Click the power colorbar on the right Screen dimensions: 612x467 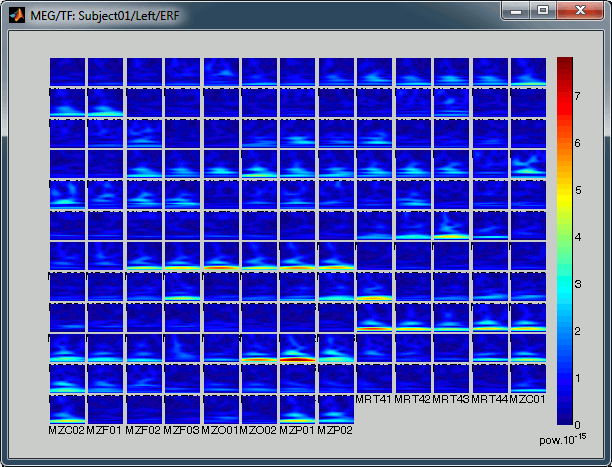[566, 240]
